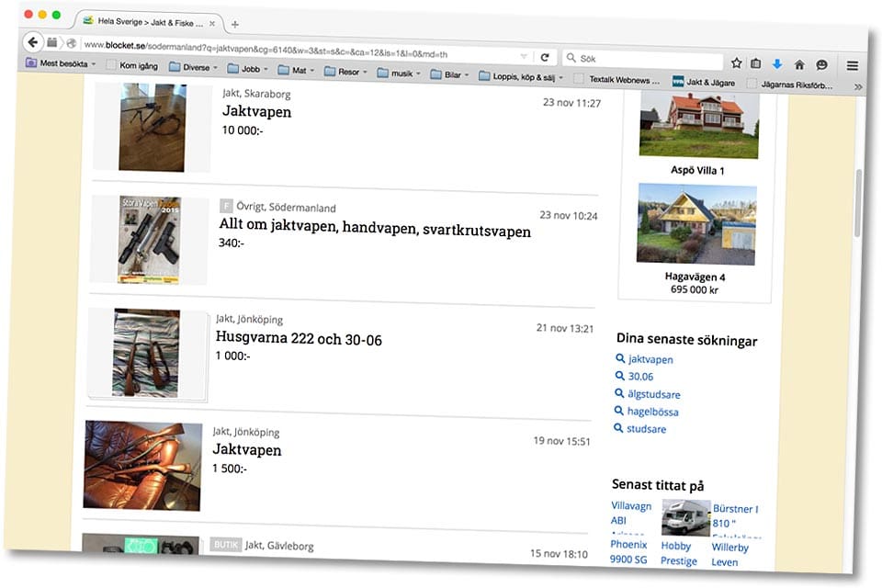Open the chat bubble icon in the toolbar
Image resolution: width=882 pixels, height=588 pixels.
click(821, 65)
